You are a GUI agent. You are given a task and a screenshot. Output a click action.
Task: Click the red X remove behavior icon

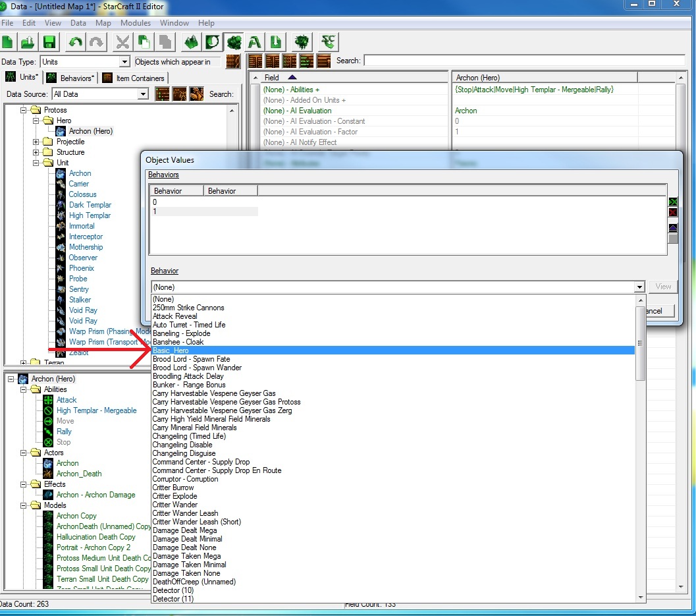pyautogui.click(x=672, y=212)
